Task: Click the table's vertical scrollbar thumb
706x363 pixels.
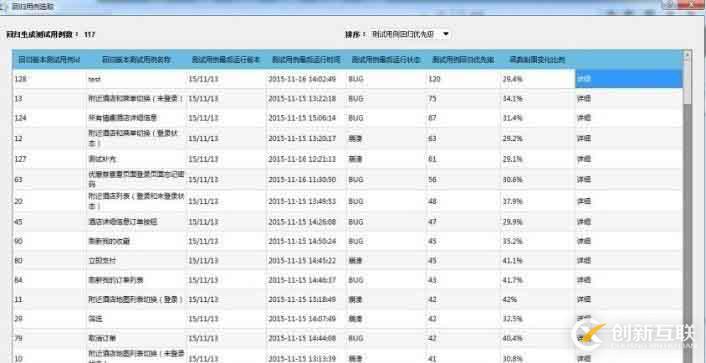Action: click(x=687, y=83)
